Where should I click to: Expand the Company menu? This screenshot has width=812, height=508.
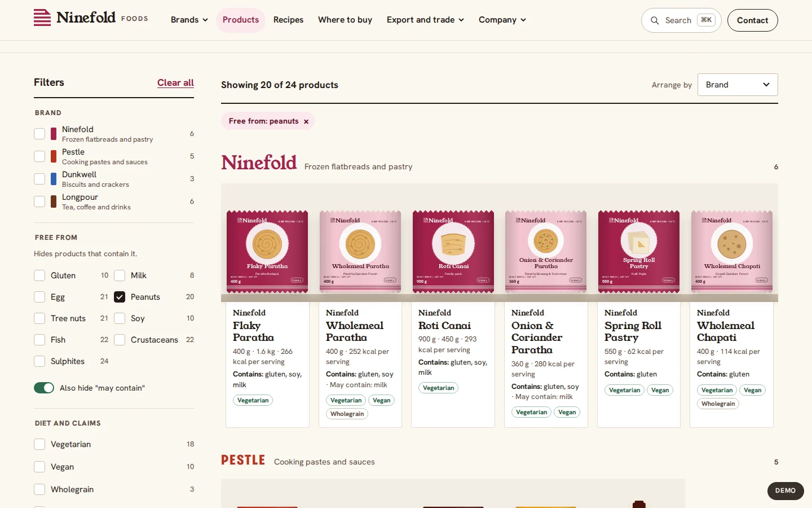click(x=502, y=20)
